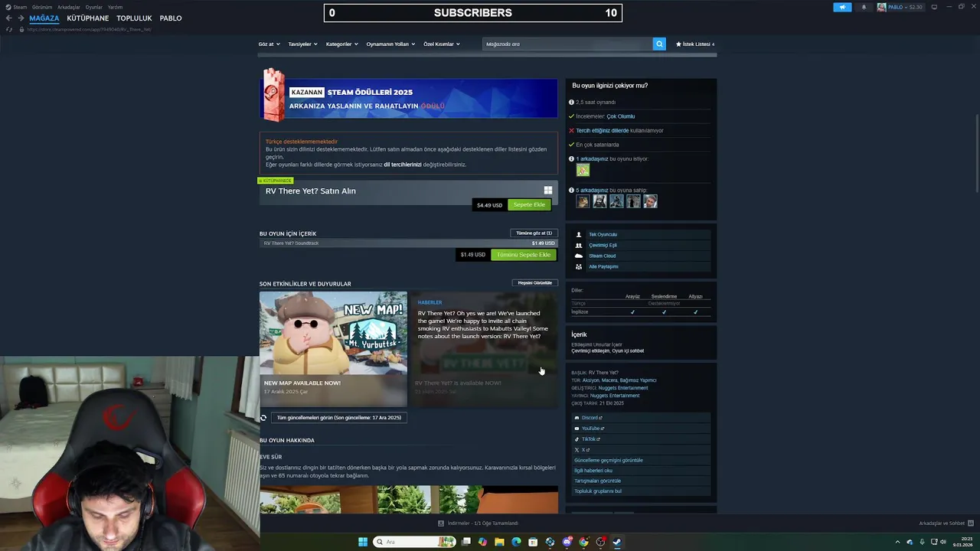
Task: Expand the Özel Kısımlar dropdown
Action: click(442, 44)
